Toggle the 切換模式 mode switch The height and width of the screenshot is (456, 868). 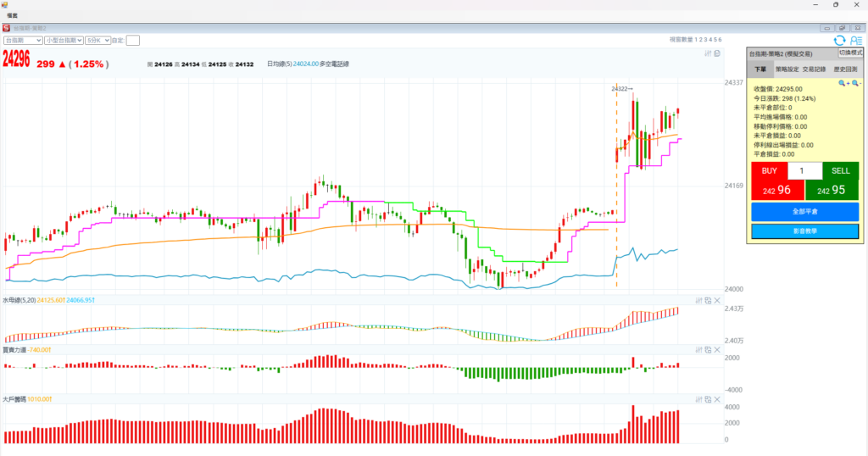click(x=850, y=53)
